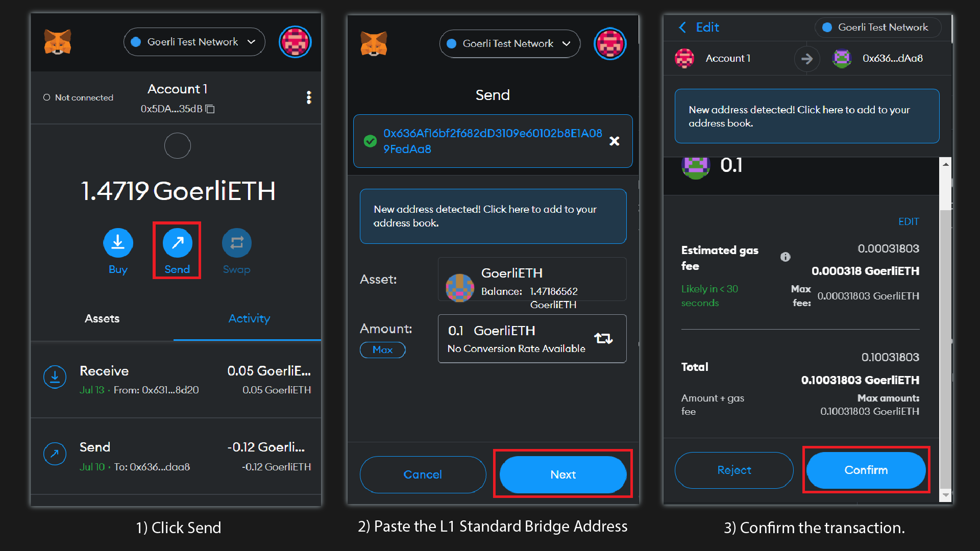Click the EDIT gas fee link
Image resolution: width=980 pixels, height=551 pixels.
[x=908, y=221]
